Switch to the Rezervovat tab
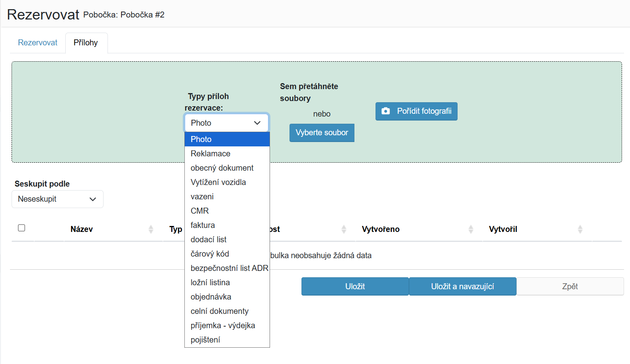This screenshot has width=630, height=364. [x=38, y=43]
